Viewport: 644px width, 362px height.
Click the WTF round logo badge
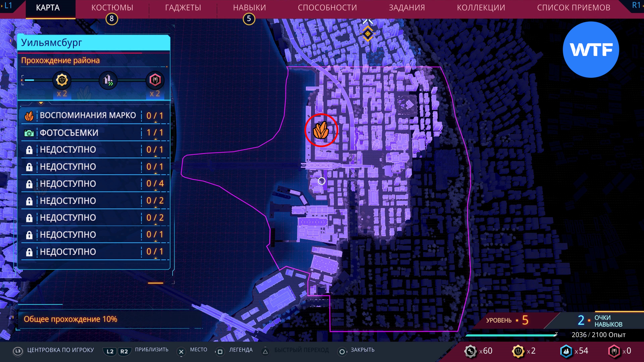point(591,49)
